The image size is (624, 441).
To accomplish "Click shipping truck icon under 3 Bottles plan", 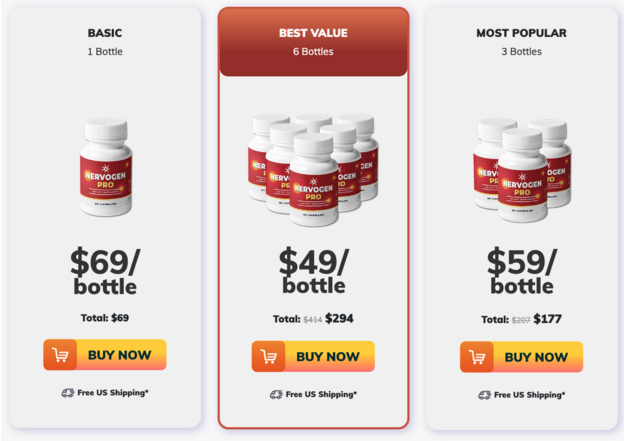I will [x=484, y=395].
